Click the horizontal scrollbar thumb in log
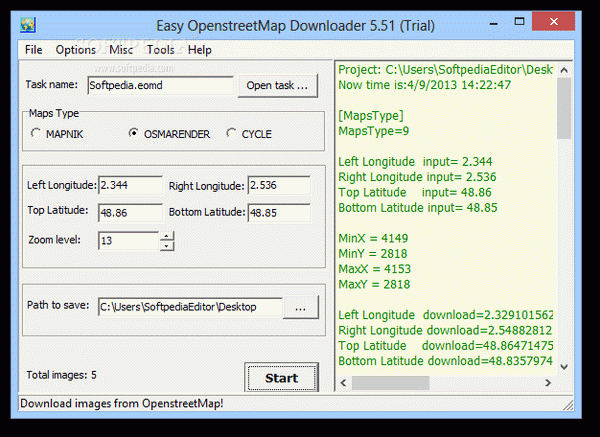Viewport: 600px width, 437px height. coord(390,383)
